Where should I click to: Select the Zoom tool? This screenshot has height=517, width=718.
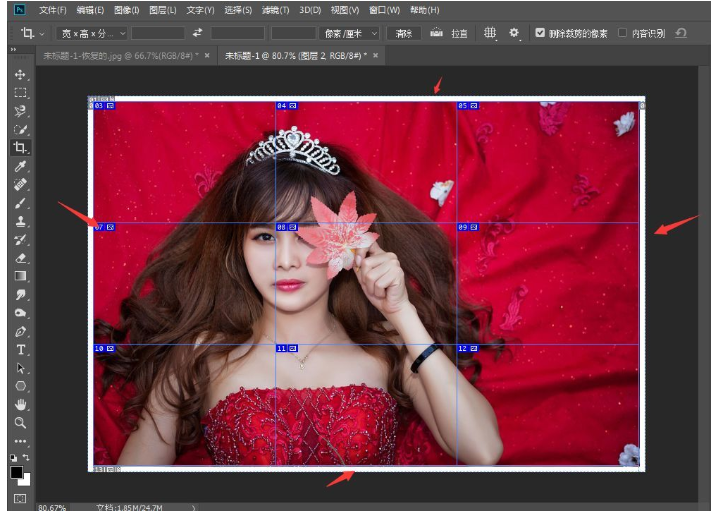click(x=20, y=423)
